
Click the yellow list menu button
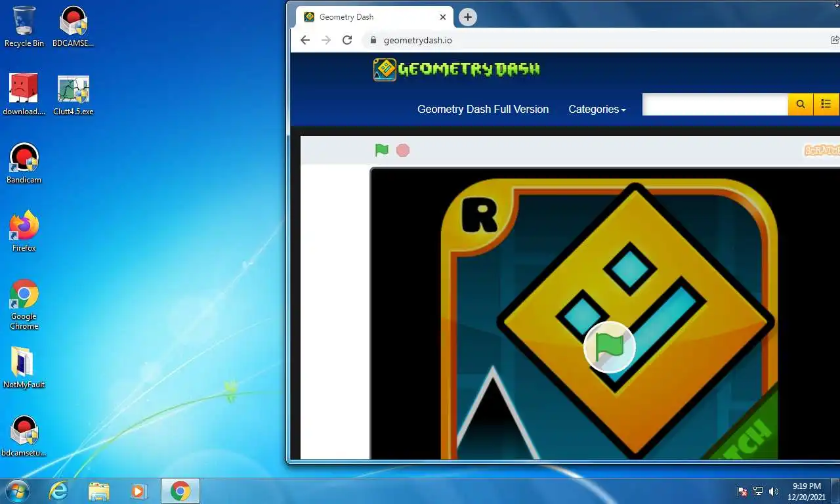(x=826, y=104)
